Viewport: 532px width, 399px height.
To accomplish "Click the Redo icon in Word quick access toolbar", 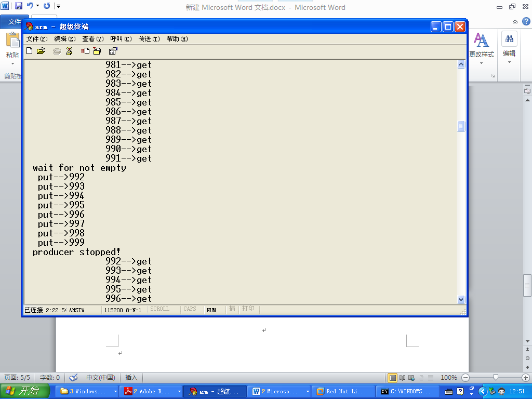I will [x=47, y=6].
